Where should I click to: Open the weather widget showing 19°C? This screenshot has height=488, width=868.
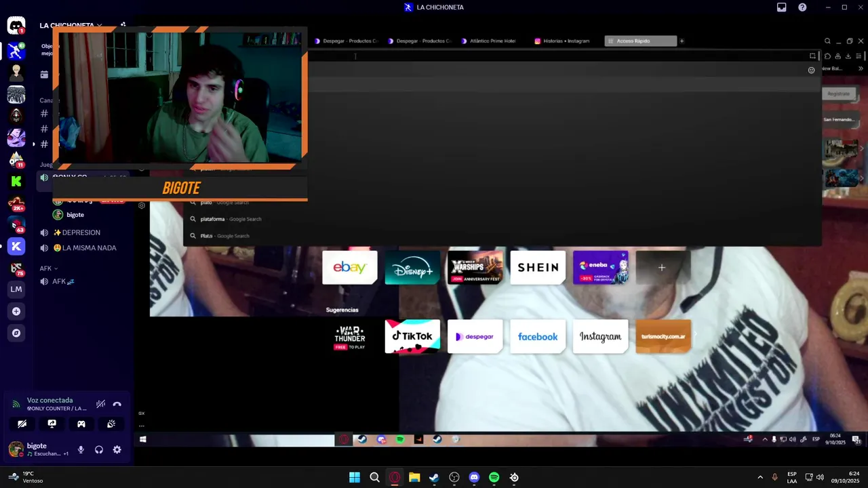[24, 477]
